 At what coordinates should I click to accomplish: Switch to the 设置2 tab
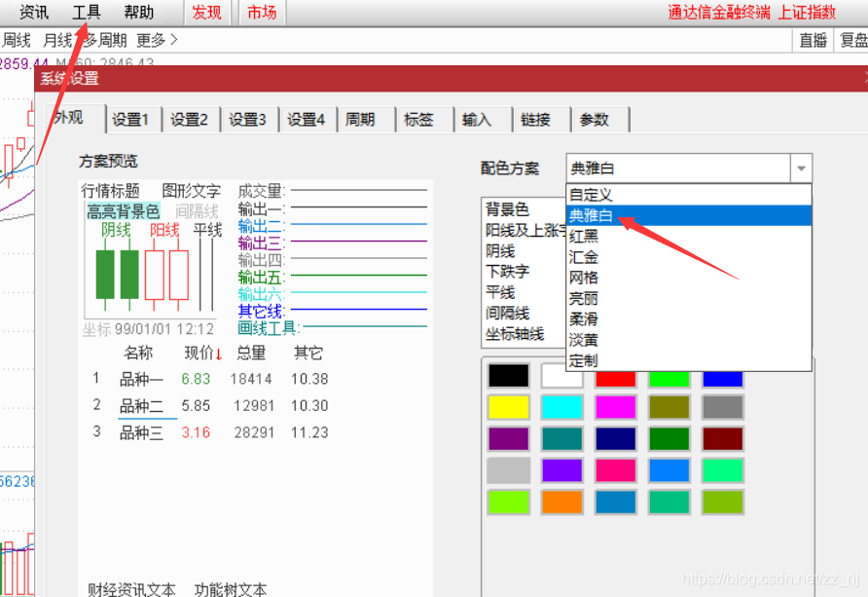(x=190, y=120)
